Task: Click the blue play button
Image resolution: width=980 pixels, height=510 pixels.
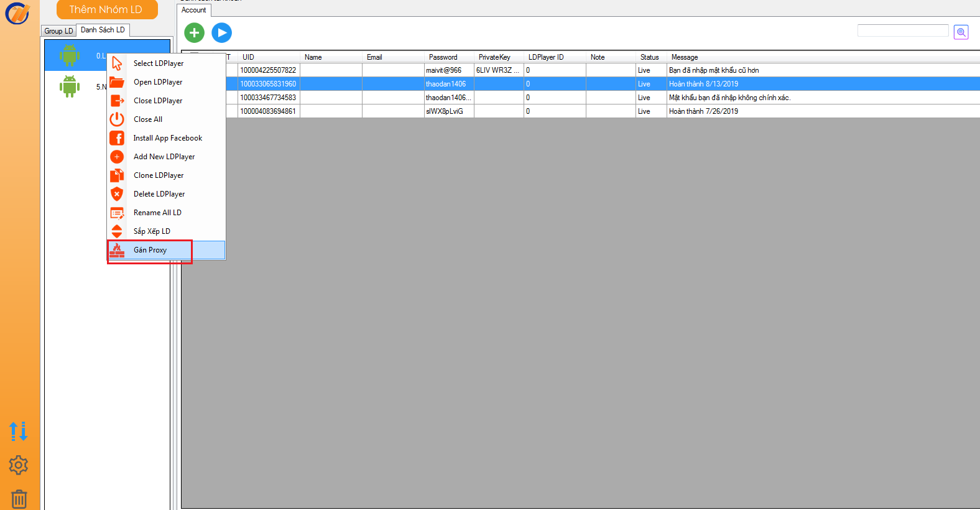Action: [221, 32]
